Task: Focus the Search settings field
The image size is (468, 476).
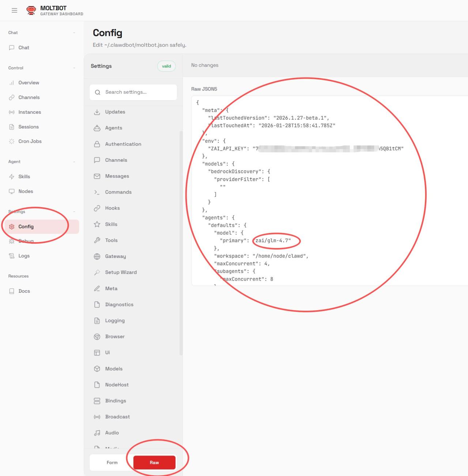Action: click(x=133, y=92)
